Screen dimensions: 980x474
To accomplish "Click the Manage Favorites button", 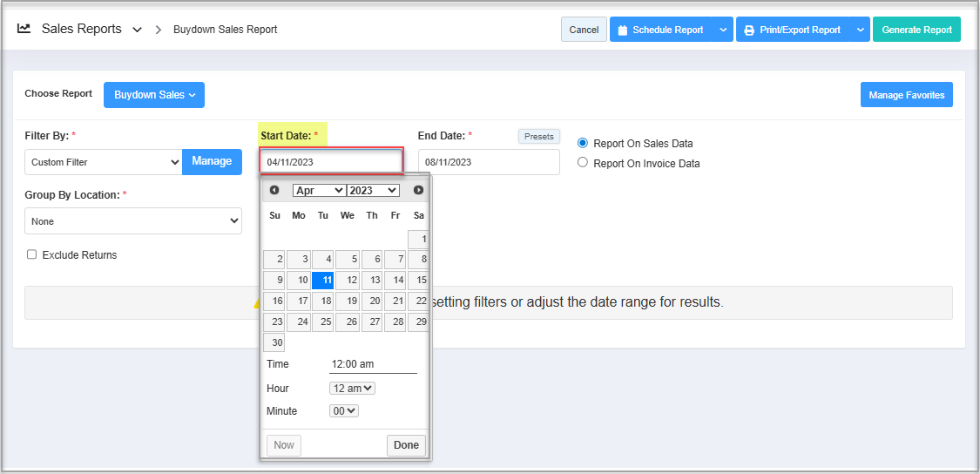I will coord(906,95).
